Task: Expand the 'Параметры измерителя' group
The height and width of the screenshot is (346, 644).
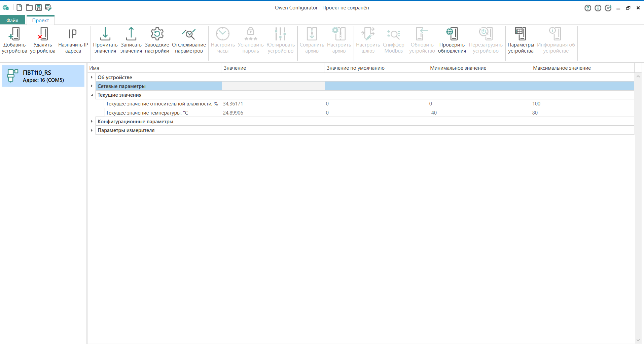Action: point(92,130)
